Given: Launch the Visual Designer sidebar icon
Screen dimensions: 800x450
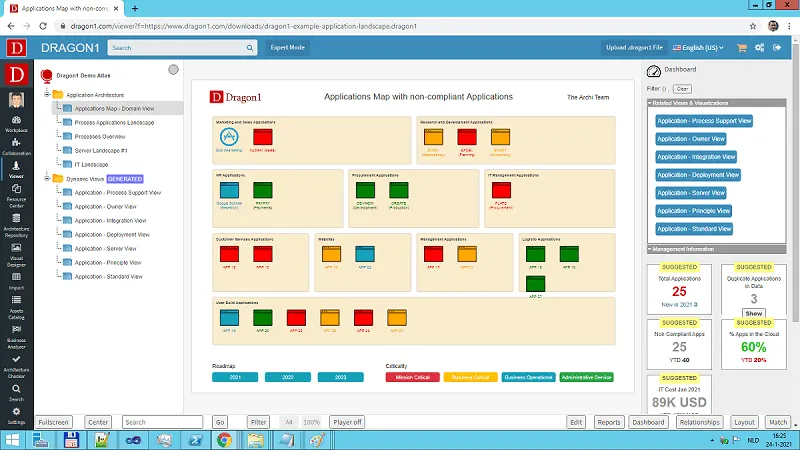Looking at the screenshot, I should (x=16, y=255).
